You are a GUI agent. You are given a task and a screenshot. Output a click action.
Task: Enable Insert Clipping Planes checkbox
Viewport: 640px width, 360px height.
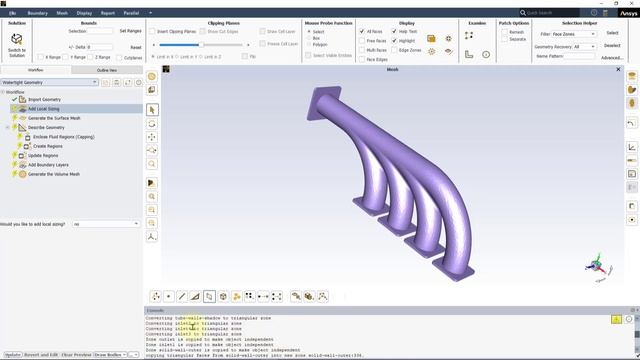(152, 31)
